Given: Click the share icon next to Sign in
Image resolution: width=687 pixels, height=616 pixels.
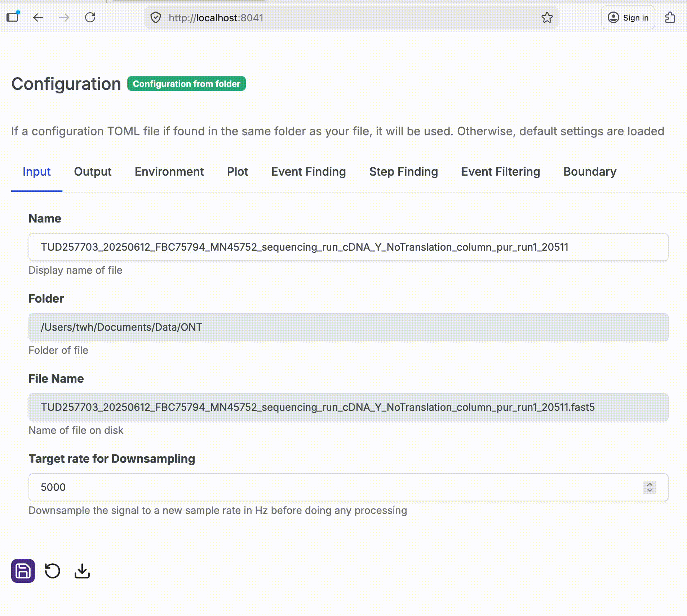Looking at the screenshot, I should (x=670, y=17).
